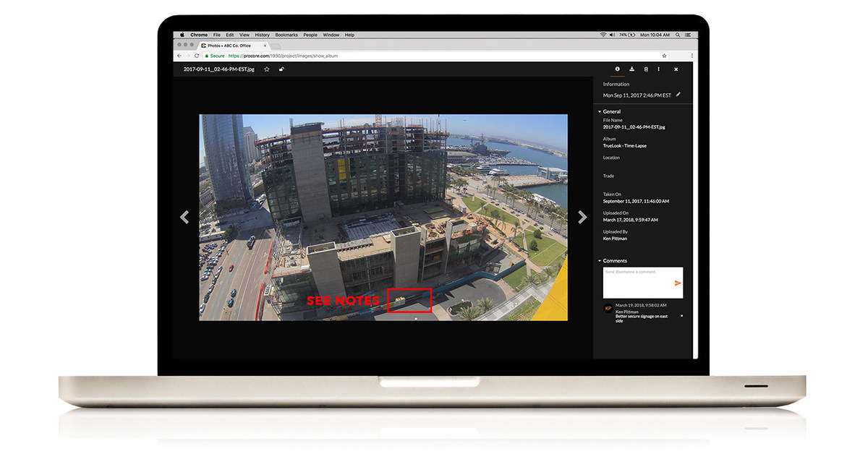This screenshot has width=868, height=454.
Task: Send the comment with the orange arrow
Action: (x=678, y=283)
